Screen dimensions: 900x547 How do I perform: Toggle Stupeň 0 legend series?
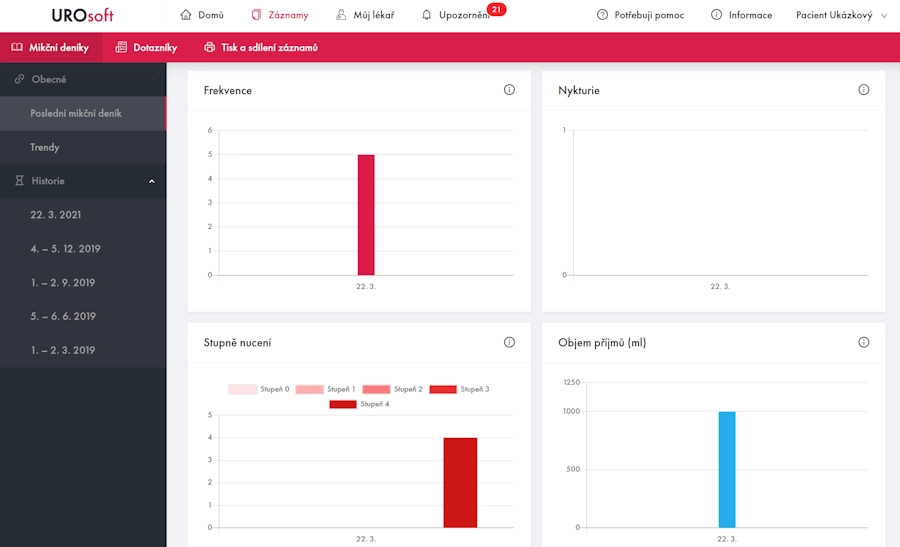click(259, 389)
